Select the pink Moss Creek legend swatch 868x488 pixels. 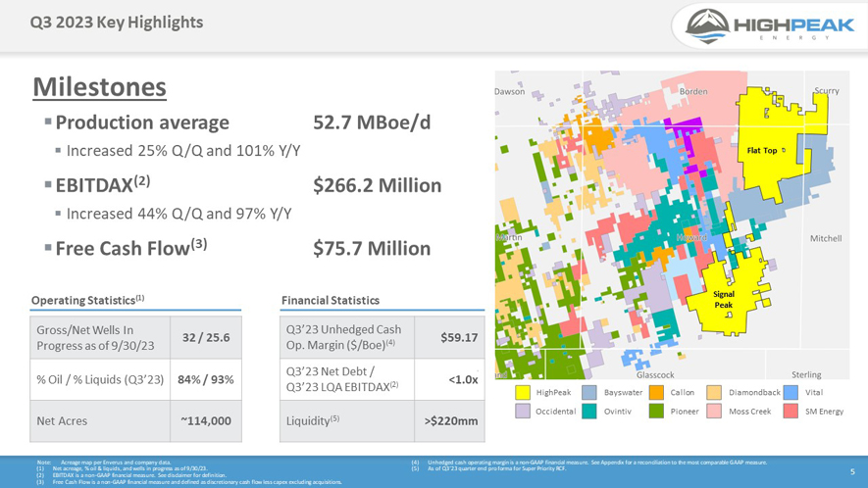point(714,412)
